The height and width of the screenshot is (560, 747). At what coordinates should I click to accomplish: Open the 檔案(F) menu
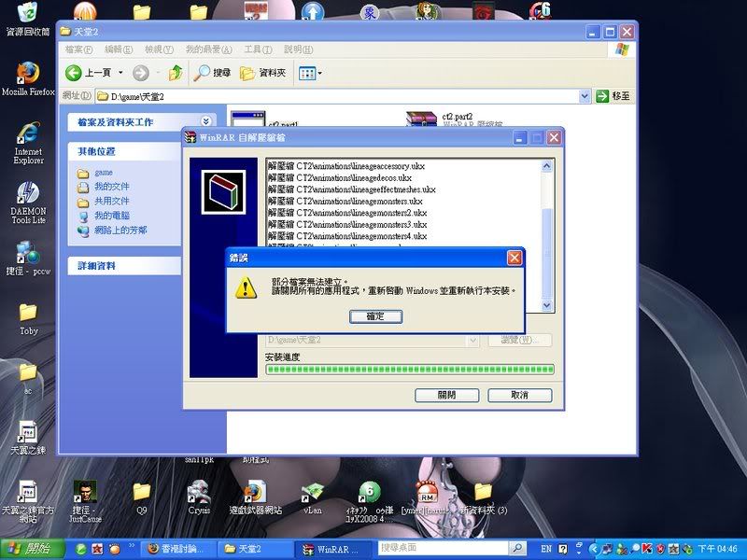[x=78, y=49]
